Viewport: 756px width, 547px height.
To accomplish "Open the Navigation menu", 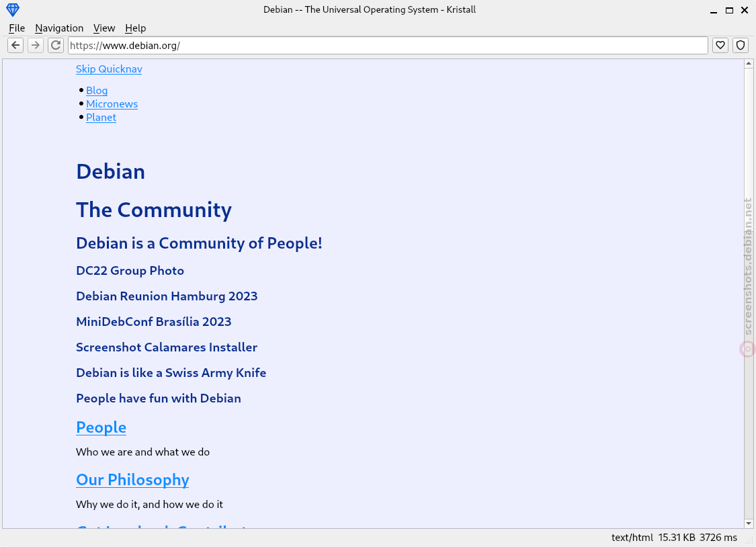I will [59, 28].
